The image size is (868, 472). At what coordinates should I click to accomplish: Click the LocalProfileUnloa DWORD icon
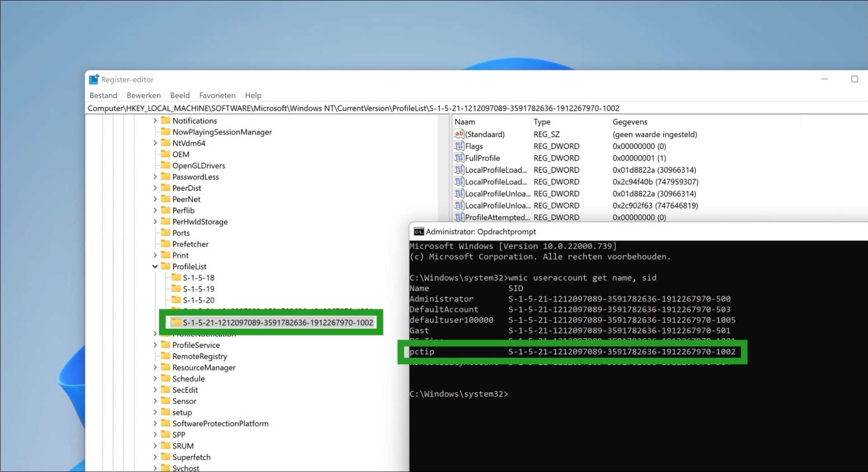(459, 193)
